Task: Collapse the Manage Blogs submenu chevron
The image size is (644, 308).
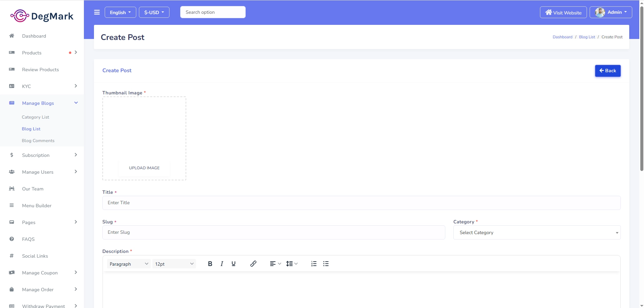Action: (x=76, y=103)
